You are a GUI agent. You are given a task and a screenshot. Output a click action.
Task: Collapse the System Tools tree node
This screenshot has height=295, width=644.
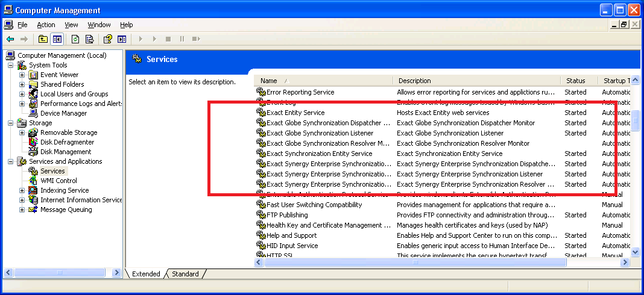click(10, 65)
